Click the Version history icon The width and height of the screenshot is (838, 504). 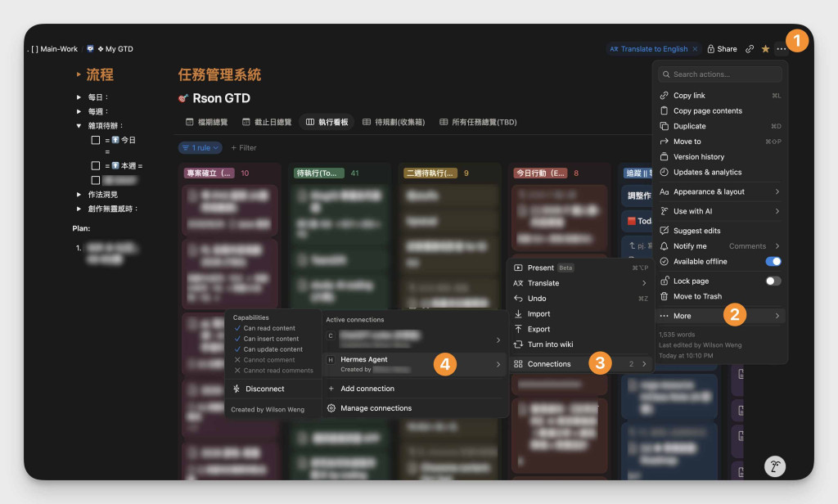(x=664, y=156)
